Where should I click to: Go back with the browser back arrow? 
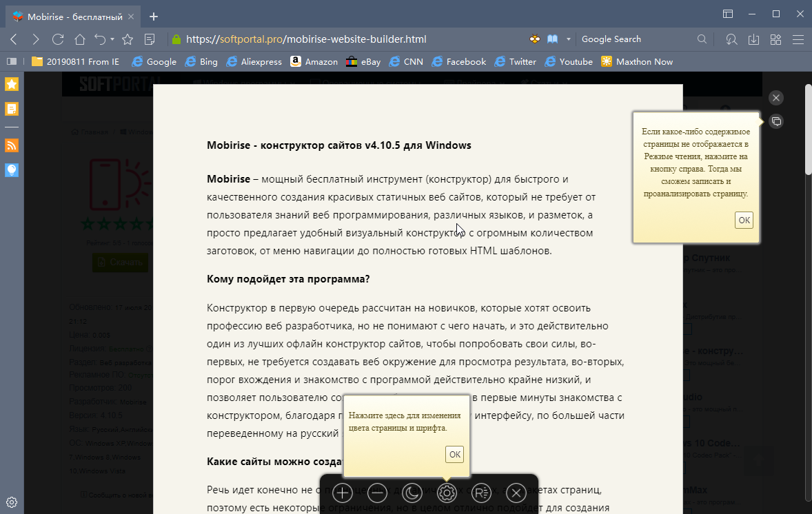coord(14,39)
